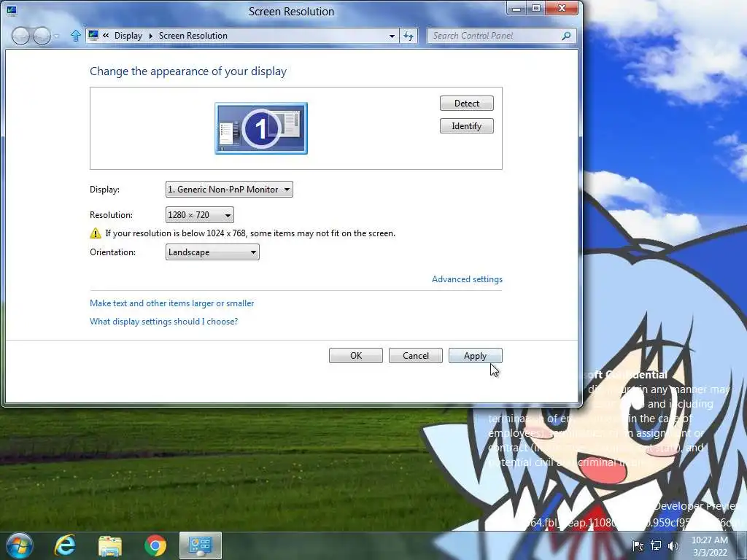Launch Google Chrome from taskbar

pos(155,545)
